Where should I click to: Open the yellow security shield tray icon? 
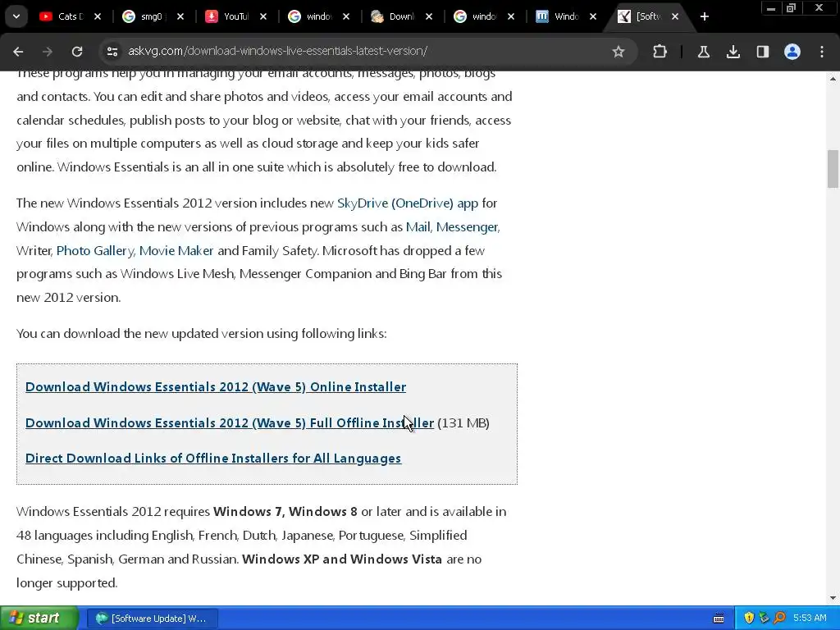(749, 619)
